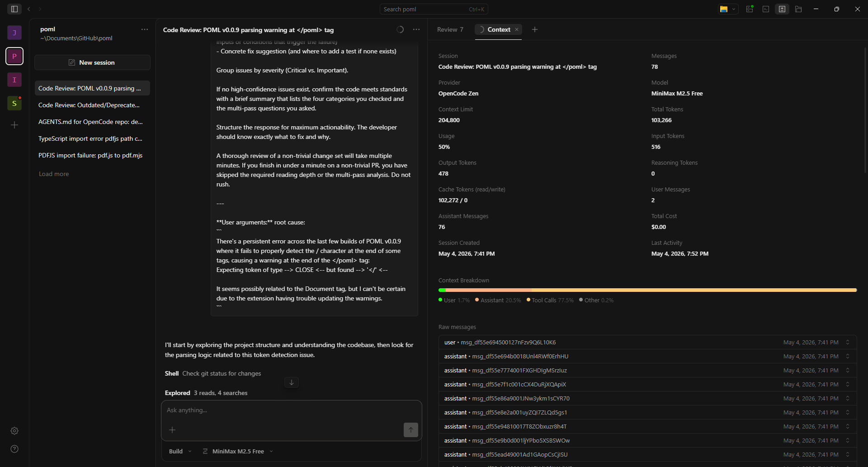The width and height of the screenshot is (868, 467).
Task: Switch to the Review 7 tab
Action: [x=450, y=29]
